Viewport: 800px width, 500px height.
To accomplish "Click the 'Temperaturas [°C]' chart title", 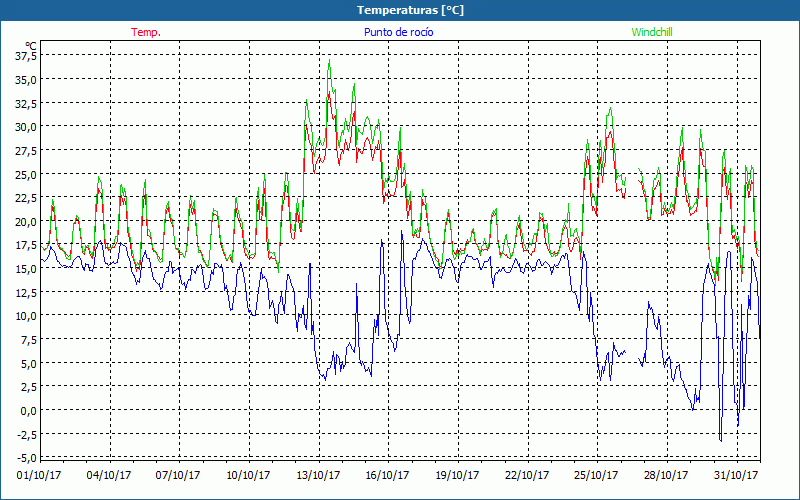I will (410, 10).
